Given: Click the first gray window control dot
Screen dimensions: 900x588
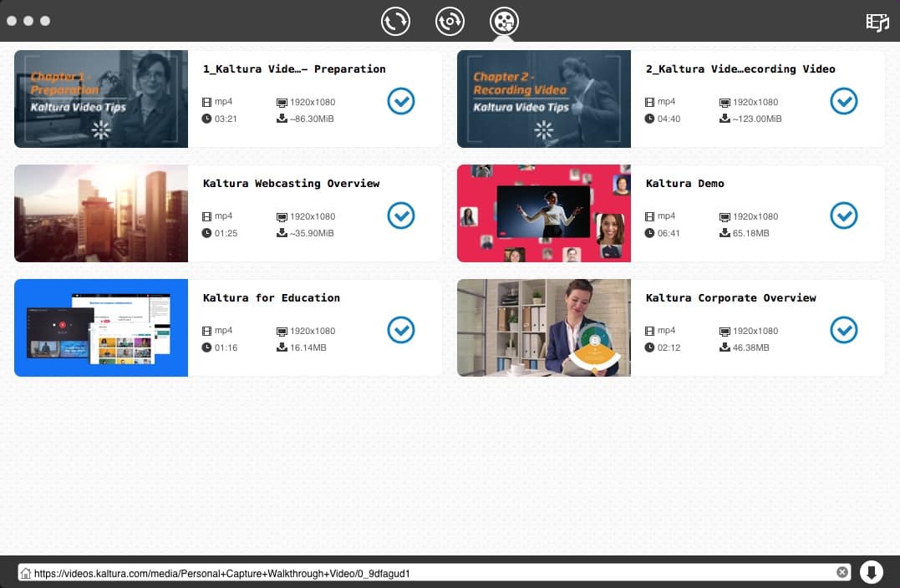Looking at the screenshot, I should (12, 21).
